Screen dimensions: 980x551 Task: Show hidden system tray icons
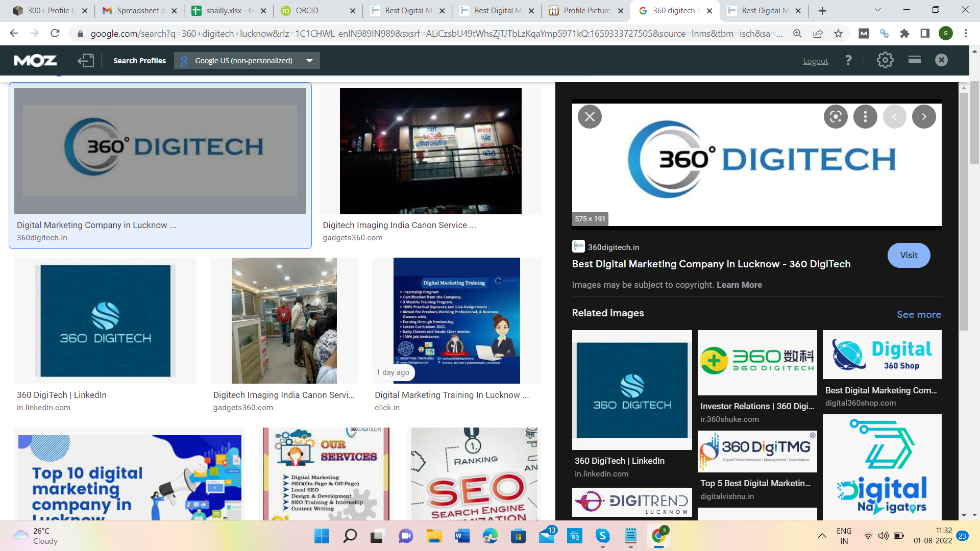point(822,536)
